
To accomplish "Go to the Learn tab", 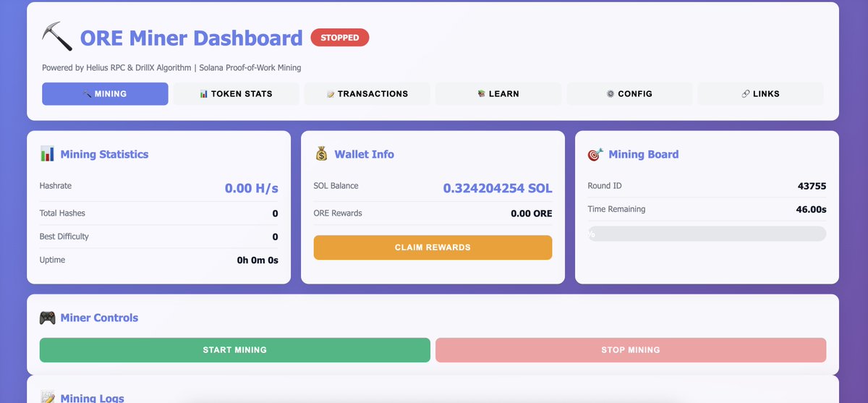I will click(x=498, y=94).
